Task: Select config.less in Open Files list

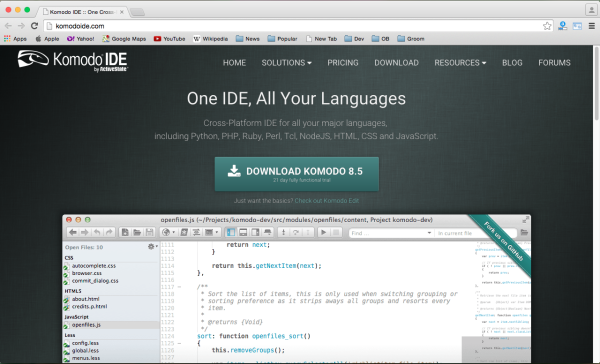Action: click(85, 343)
